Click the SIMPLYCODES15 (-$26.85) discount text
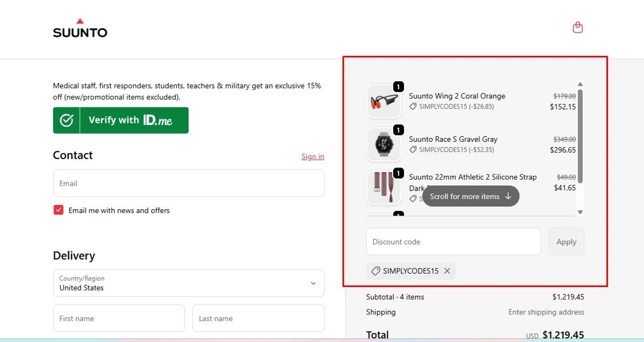This screenshot has height=342, width=644. (456, 106)
